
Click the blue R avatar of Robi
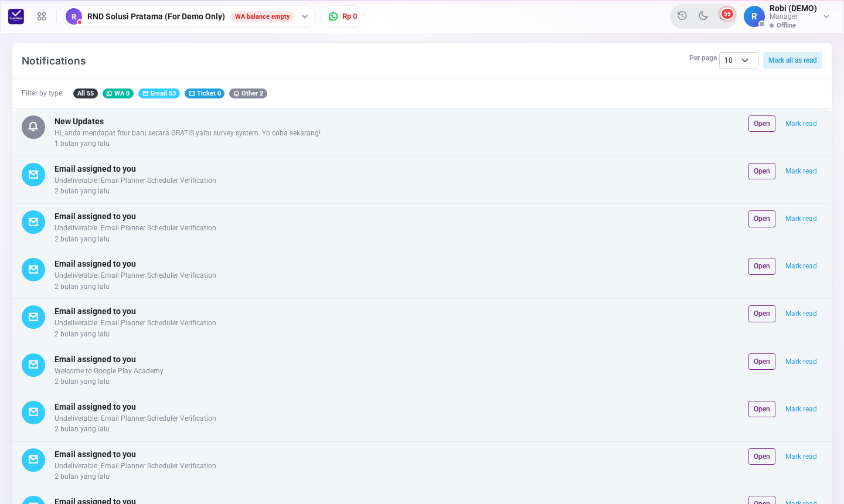point(754,16)
